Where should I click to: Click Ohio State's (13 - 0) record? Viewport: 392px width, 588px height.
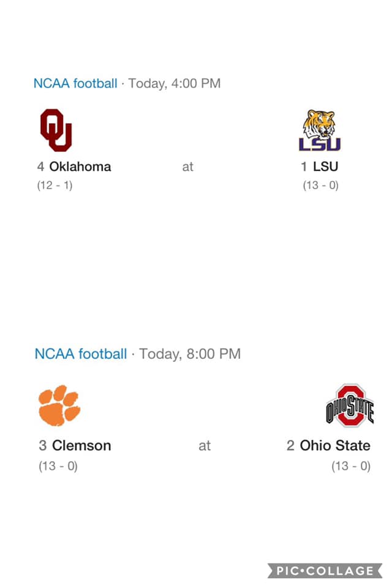pos(351,466)
